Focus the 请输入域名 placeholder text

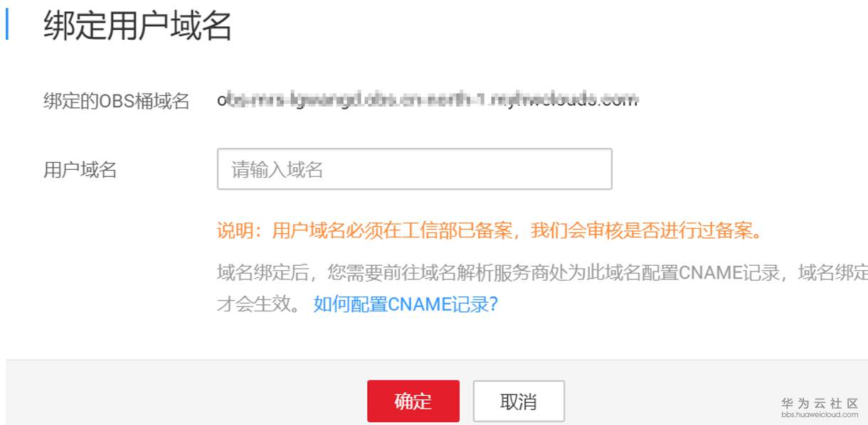point(277,169)
